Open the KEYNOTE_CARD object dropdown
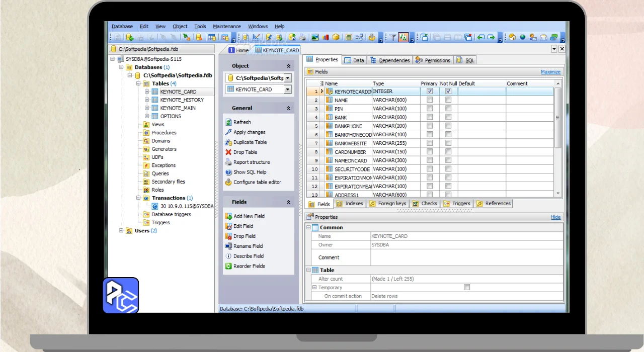644x352 pixels. coord(288,90)
